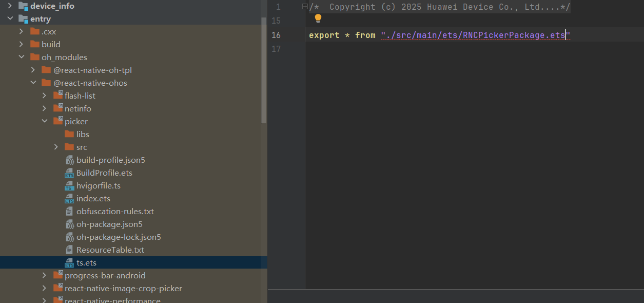Screen dimensions: 644x303
Task: Click the build-profile.json5 file icon
Action: coord(69,160)
